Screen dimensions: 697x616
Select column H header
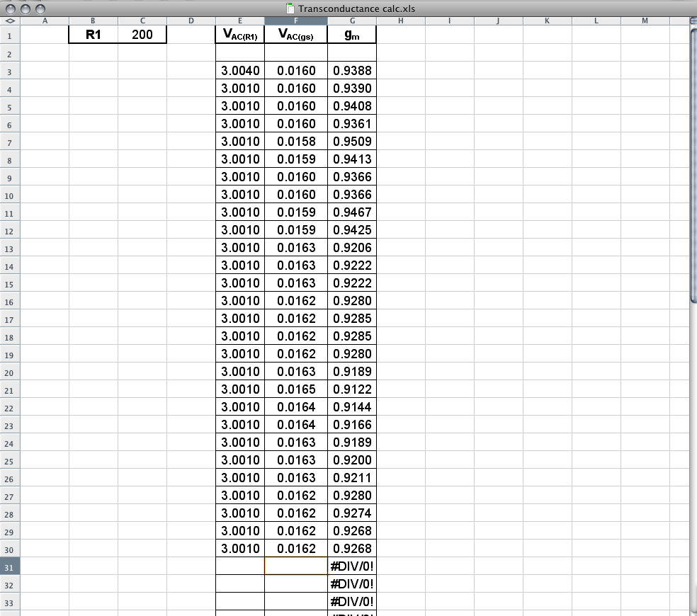click(400, 21)
